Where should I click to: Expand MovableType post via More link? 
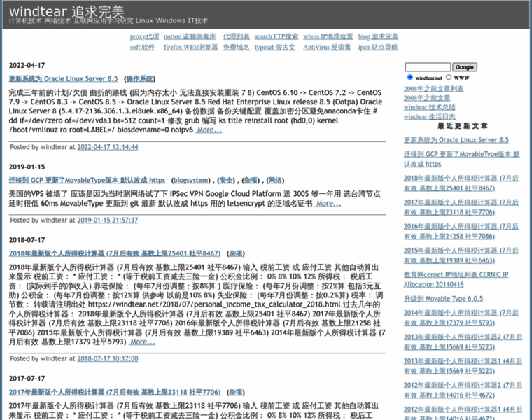pos(328,203)
